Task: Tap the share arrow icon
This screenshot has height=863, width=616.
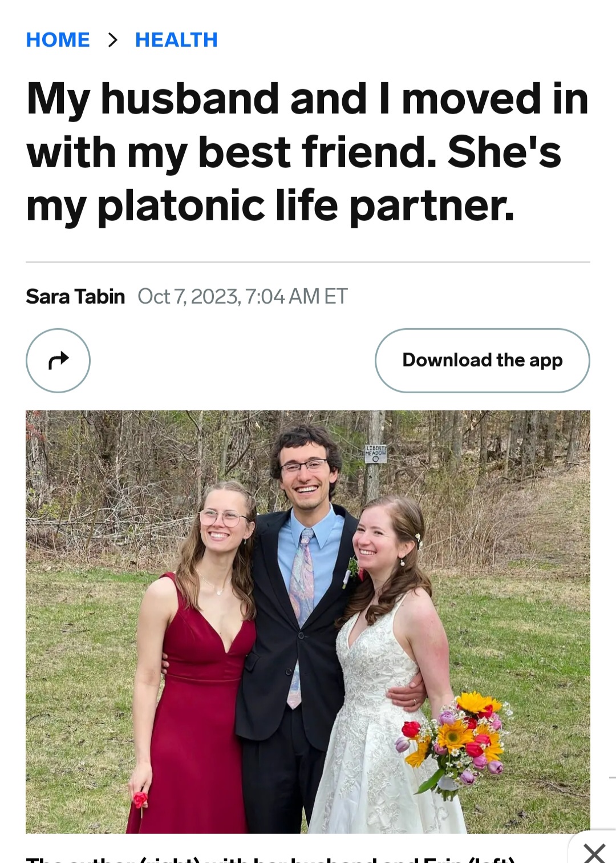Action: (x=58, y=360)
